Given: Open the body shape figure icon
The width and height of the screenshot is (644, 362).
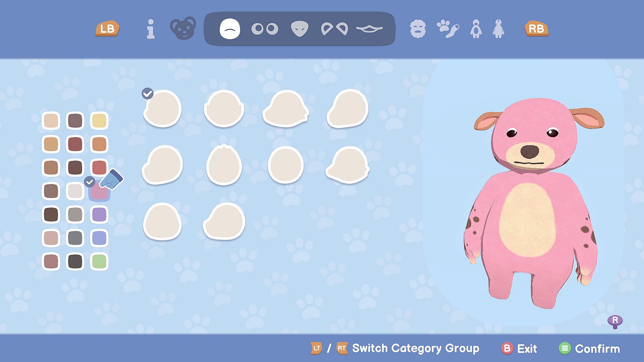Looking at the screenshot, I should 476,29.
